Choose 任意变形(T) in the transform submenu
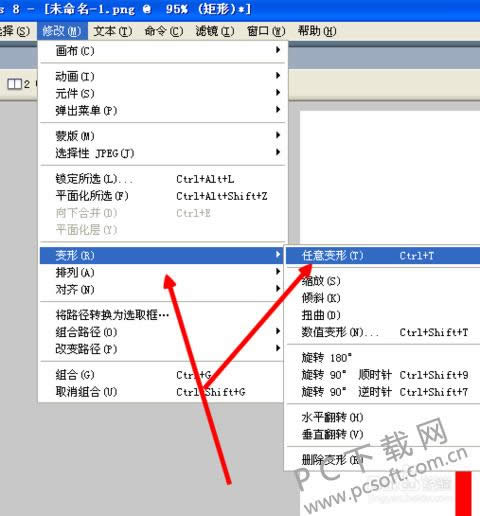The image size is (480, 516). click(x=383, y=256)
